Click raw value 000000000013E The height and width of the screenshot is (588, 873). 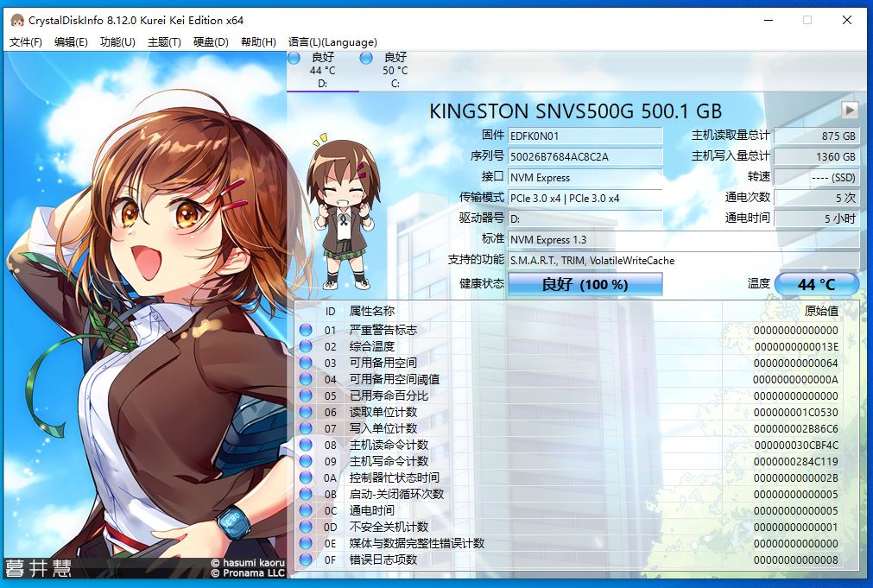(x=796, y=346)
